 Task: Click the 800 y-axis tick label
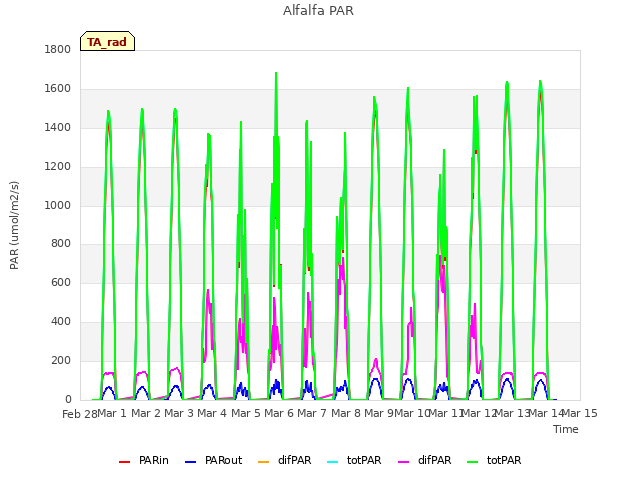tap(61, 244)
